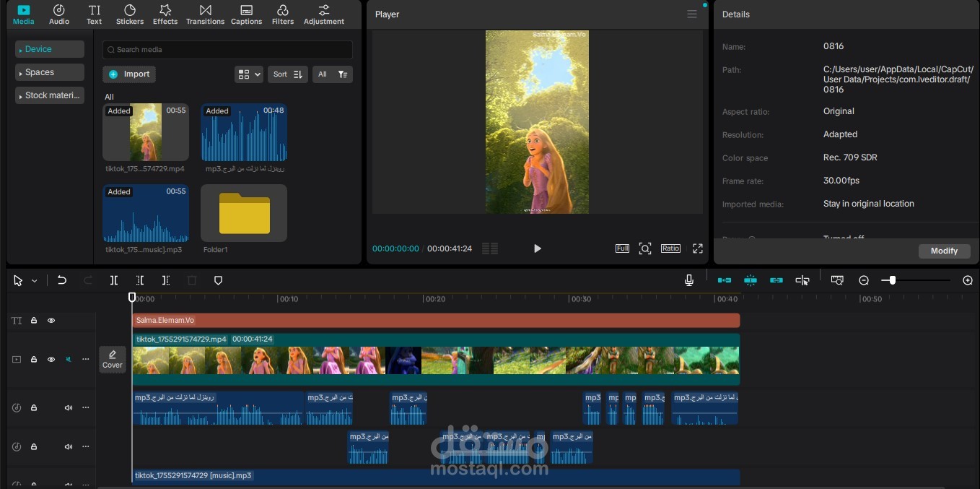The width and height of the screenshot is (980, 489).
Task: Hide the main video track with eye icon
Action: coord(51,359)
